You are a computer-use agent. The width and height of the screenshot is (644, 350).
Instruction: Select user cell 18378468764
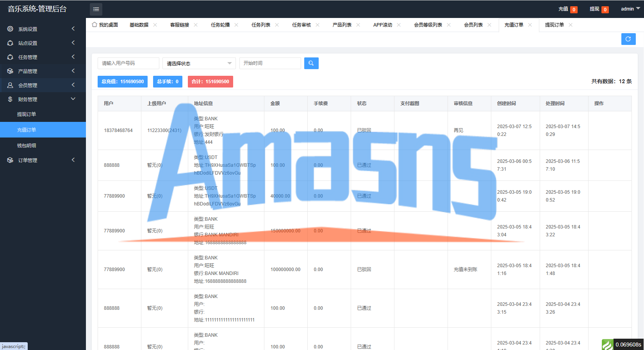point(118,130)
